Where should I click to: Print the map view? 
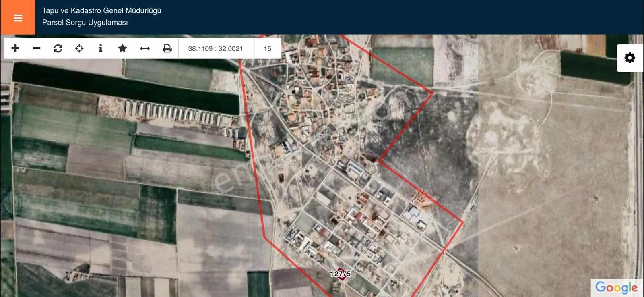point(167,48)
